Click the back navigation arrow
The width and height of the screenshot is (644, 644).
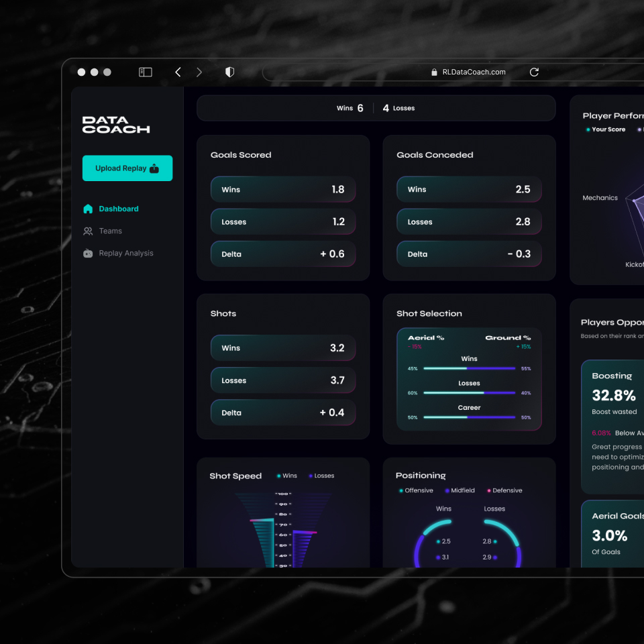pos(177,72)
